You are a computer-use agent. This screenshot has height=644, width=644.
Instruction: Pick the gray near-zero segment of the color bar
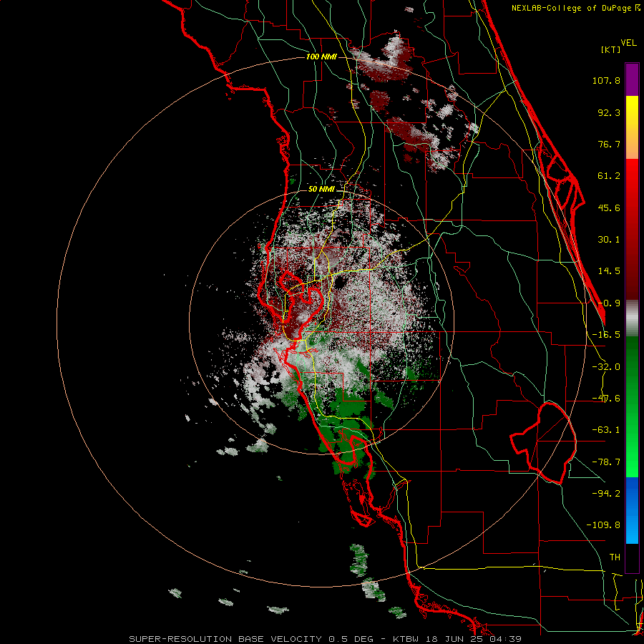pyautogui.click(x=632, y=318)
